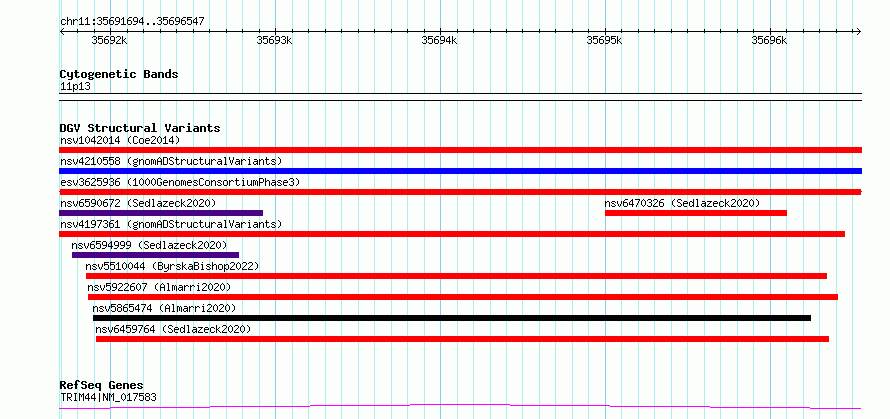Screen dimensions: 890x419
Task: Open nsv1042014 (Coe2014) variant label
Action: coord(120,140)
